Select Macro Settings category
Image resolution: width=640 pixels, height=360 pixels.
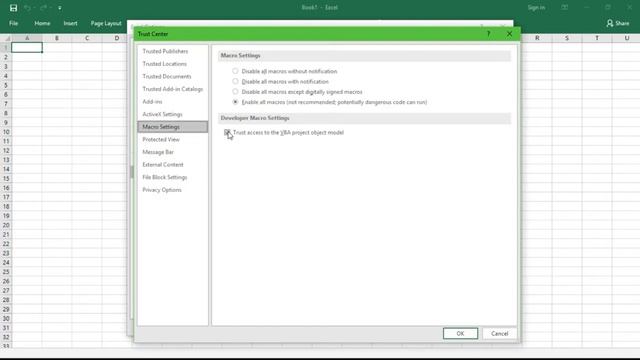click(173, 127)
